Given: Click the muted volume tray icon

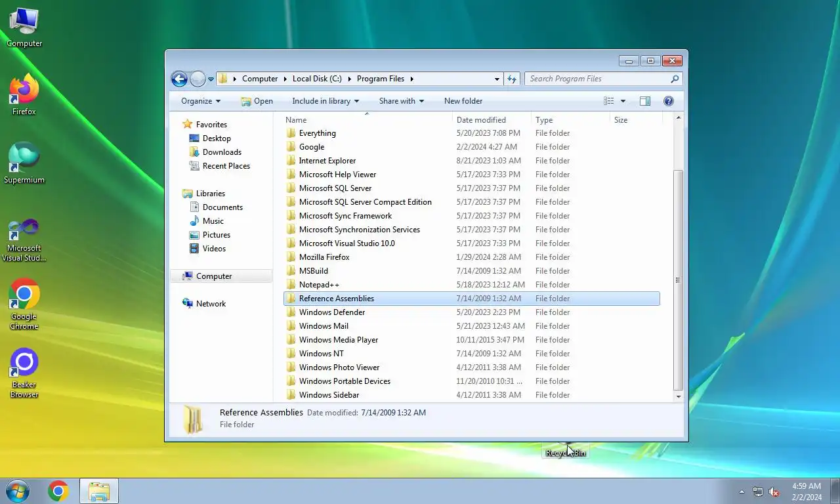Looking at the screenshot, I should [774, 492].
